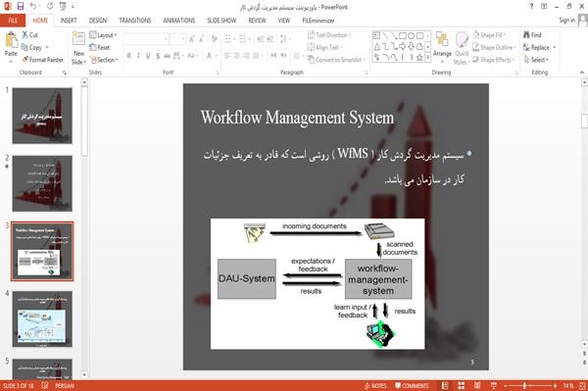The height and width of the screenshot is (391, 588).
Task: Click Sign in link
Action: tap(566, 21)
